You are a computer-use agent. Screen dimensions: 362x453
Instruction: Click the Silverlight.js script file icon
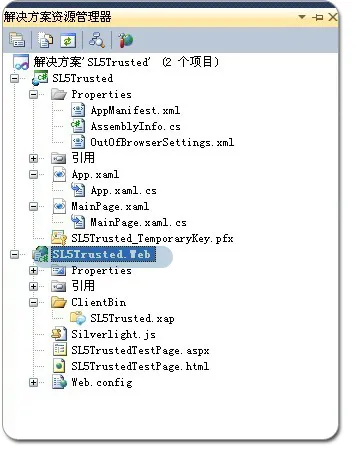tap(59, 334)
